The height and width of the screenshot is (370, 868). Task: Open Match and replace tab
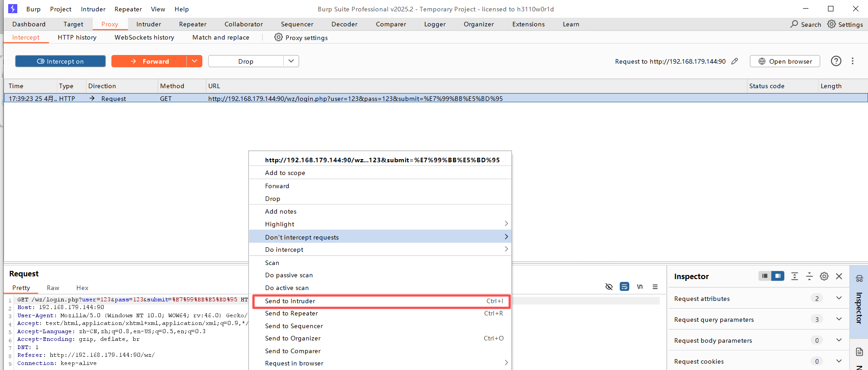pos(221,37)
